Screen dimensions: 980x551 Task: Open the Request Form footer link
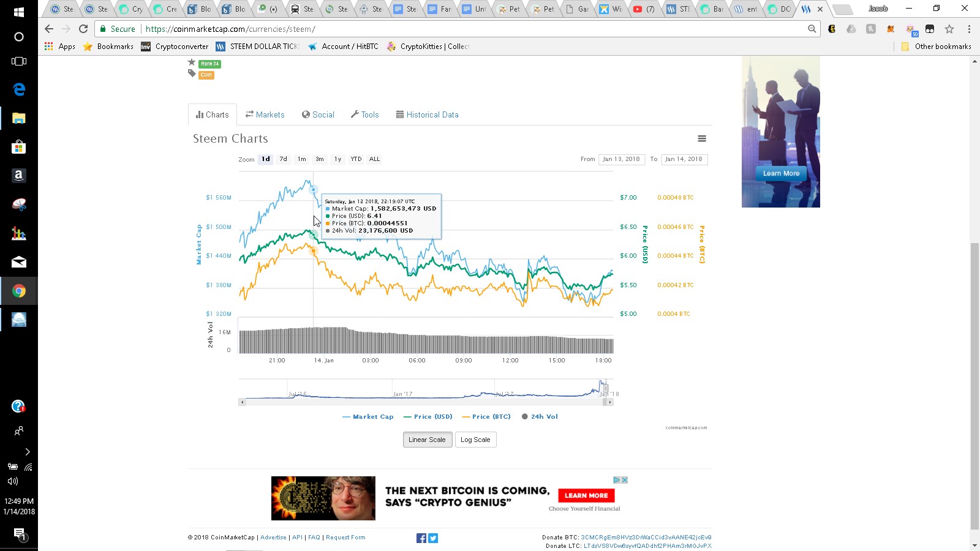(345, 538)
